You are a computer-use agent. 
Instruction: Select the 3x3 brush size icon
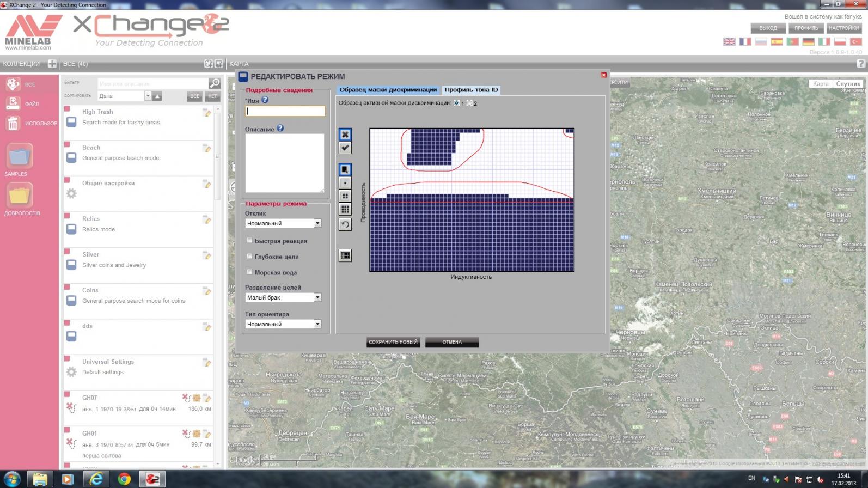tap(345, 209)
